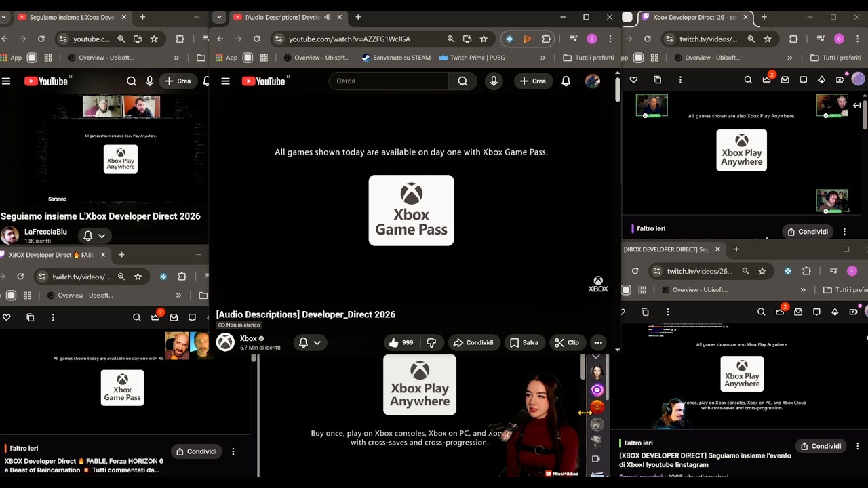Image resolution: width=868 pixels, height=488 pixels.
Task: Follow channel with heart in top-right Twitch window
Action: (633, 80)
